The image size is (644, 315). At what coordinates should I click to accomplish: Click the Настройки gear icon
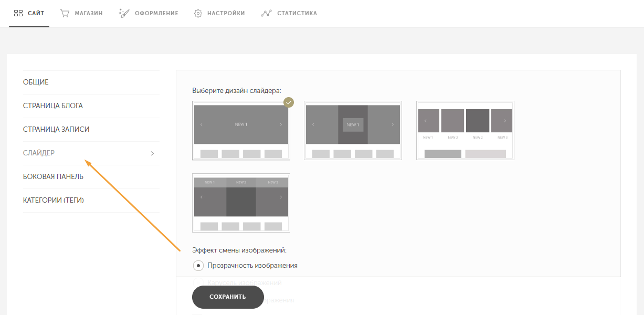click(198, 13)
